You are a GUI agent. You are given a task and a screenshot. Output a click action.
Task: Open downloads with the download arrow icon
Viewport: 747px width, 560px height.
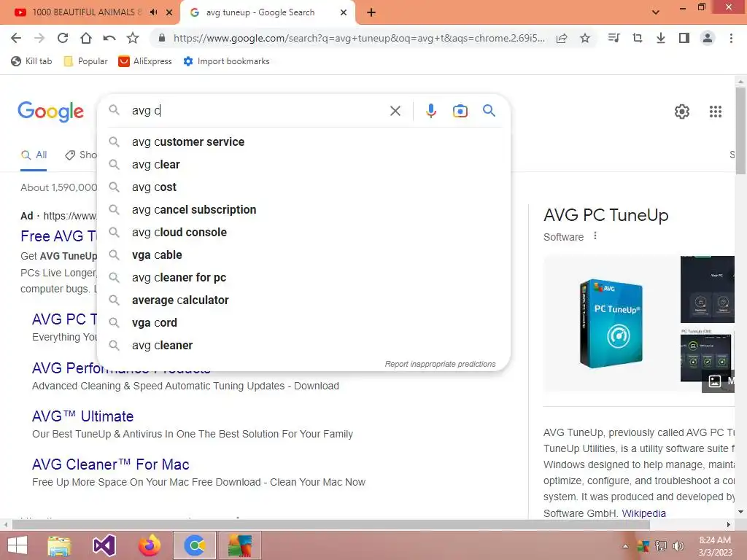pos(661,38)
